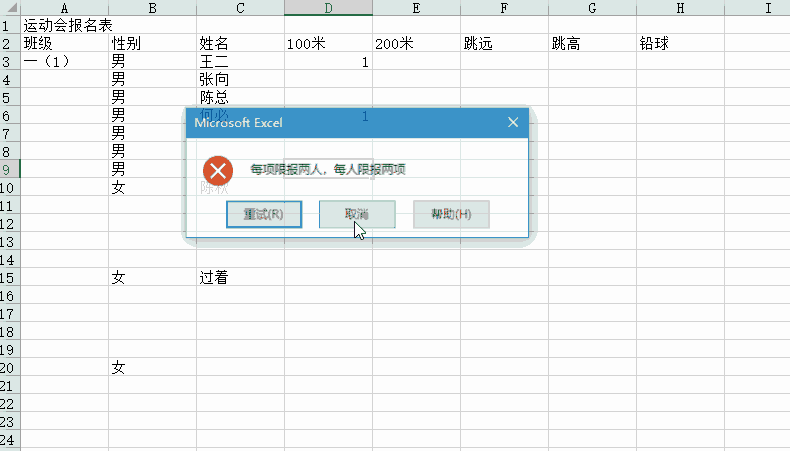
Task: Click the name cell 过着
Action: tap(240, 277)
